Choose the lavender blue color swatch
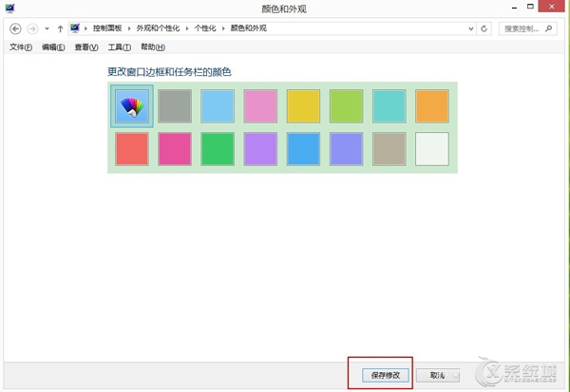 point(347,149)
